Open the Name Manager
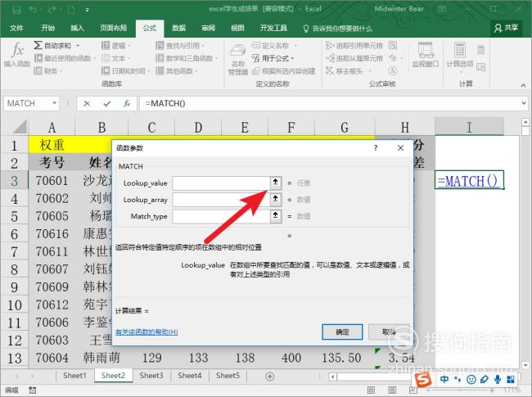Viewport: 532px width, 397px height. pos(238,58)
